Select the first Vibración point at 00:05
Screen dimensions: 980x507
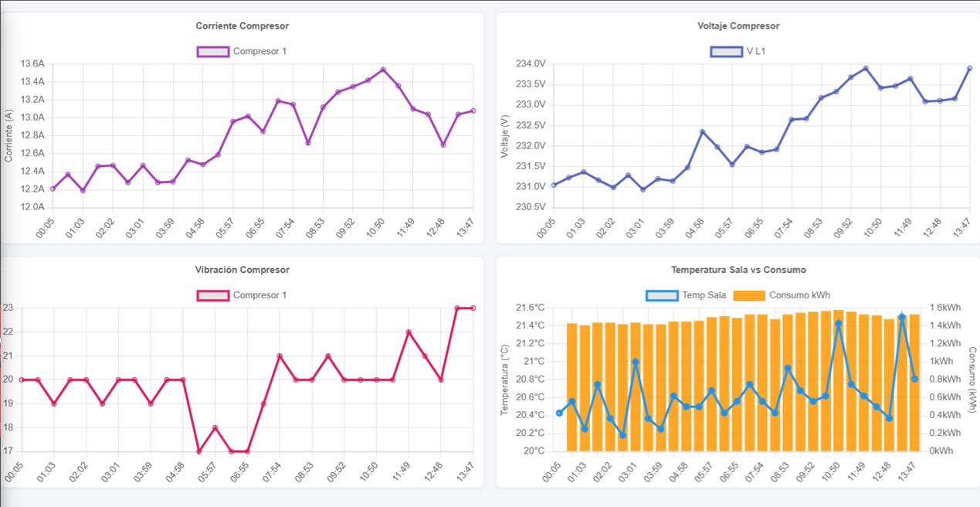[x=22, y=379]
